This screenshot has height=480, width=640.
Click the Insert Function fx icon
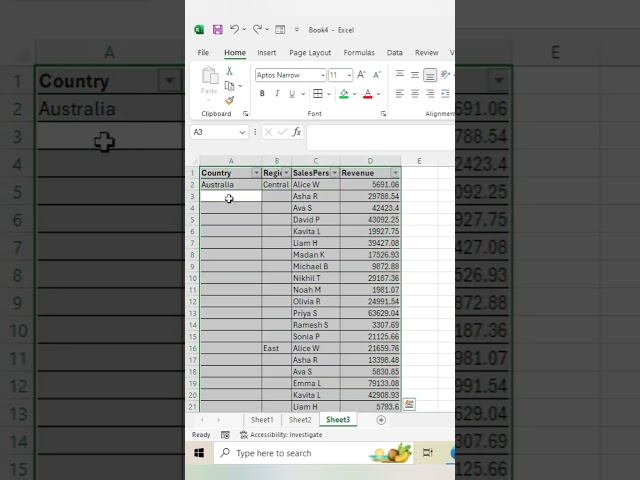pos(297,132)
